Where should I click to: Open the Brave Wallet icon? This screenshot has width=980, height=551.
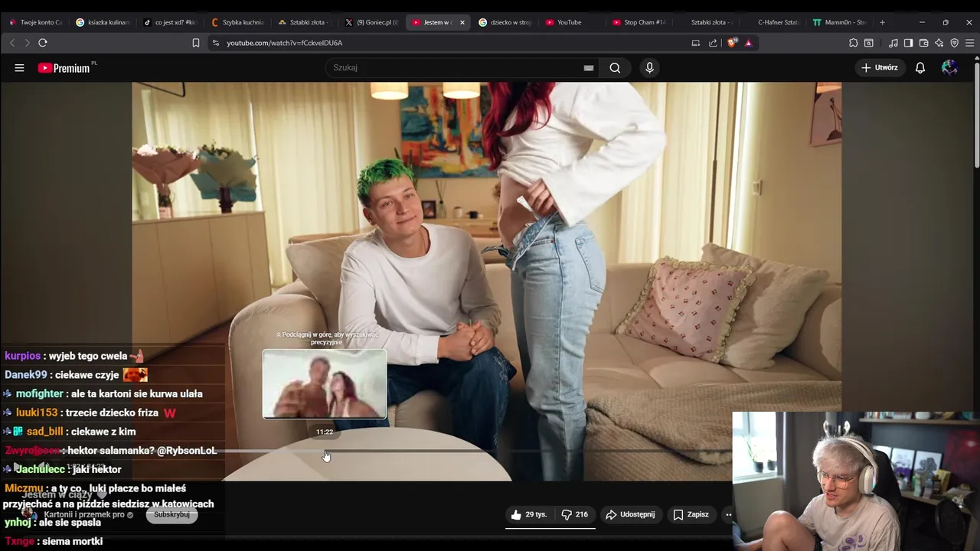click(923, 43)
